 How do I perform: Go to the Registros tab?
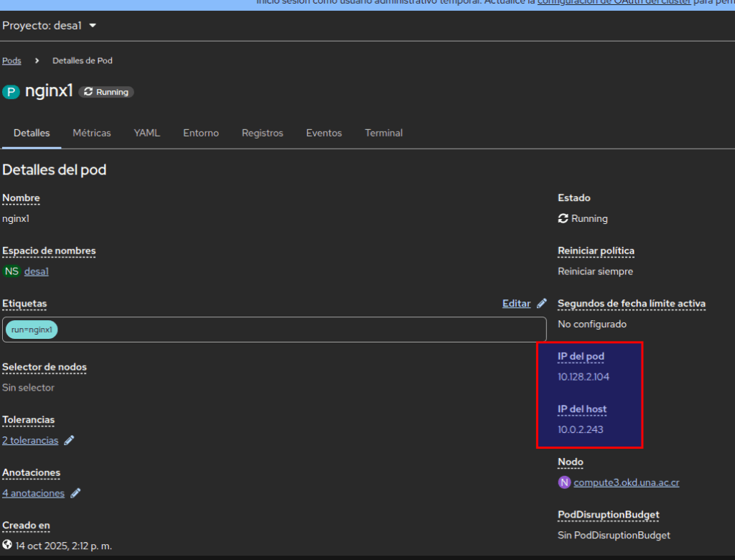pyautogui.click(x=262, y=133)
